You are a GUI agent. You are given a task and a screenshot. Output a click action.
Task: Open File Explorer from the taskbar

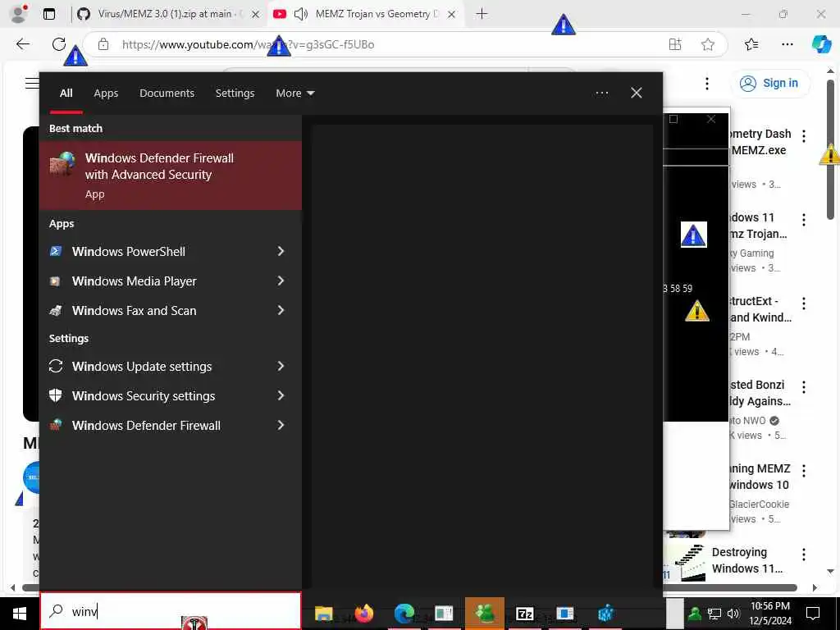click(323, 613)
